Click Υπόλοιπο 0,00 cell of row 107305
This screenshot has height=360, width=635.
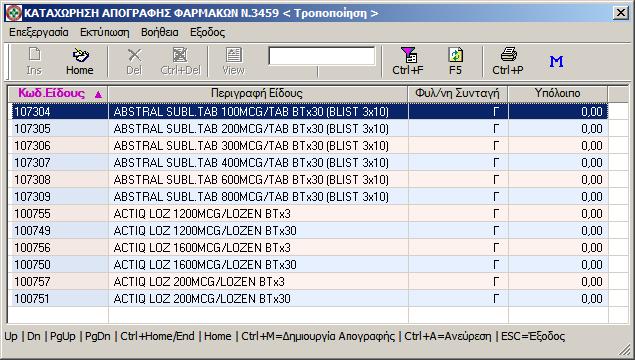coord(558,129)
